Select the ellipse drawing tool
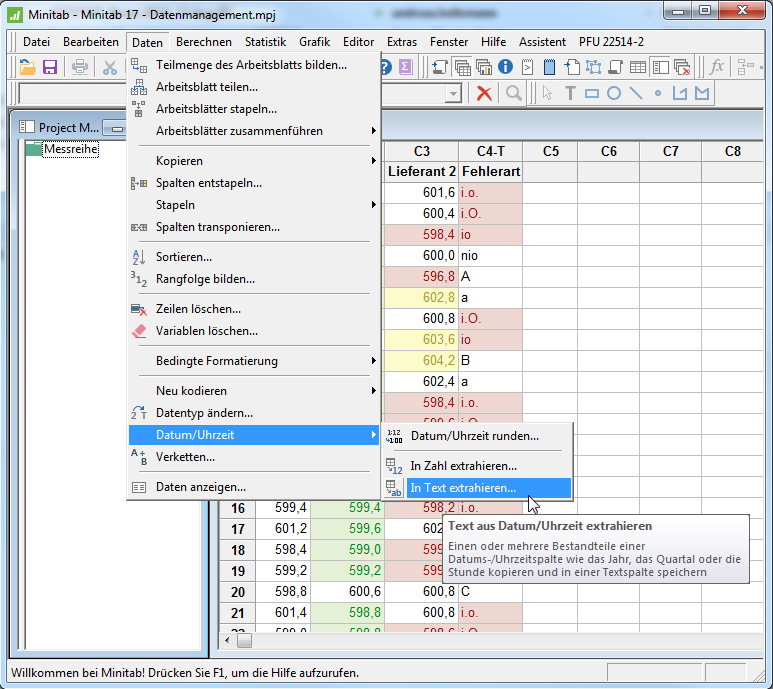This screenshot has width=773, height=689. [614, 93]
